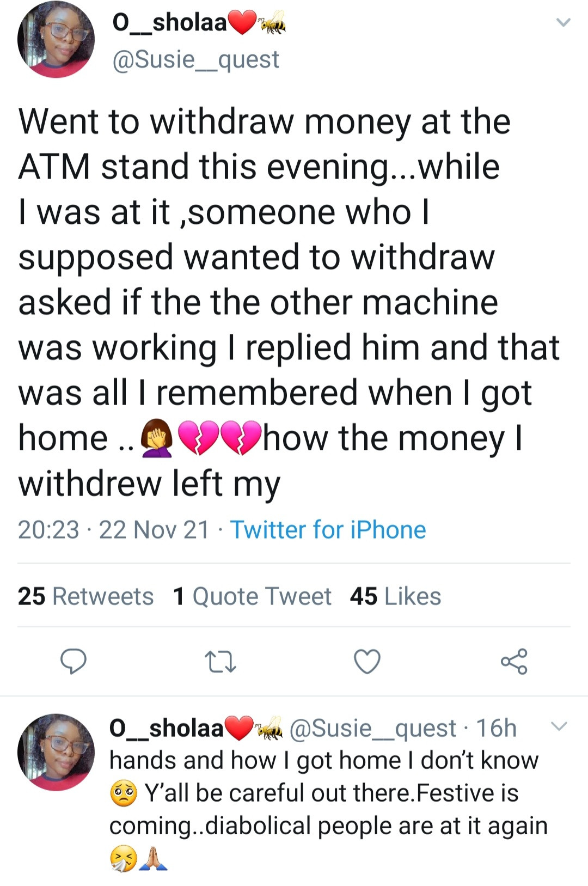Expand the reply tweet options chevron
This screenshot has height=886, width=588.
click(559, 726)
